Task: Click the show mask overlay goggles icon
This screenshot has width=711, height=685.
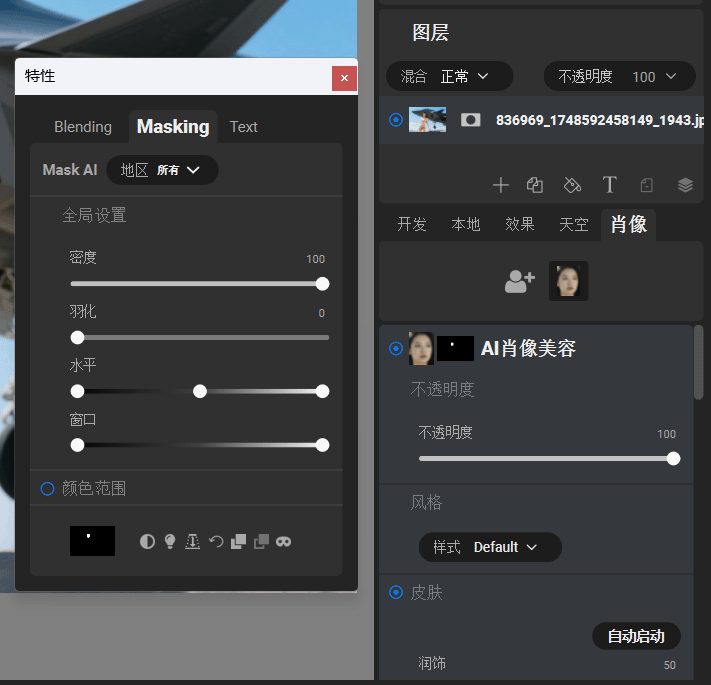Action: pyautogui.click(x=284, y=541)
